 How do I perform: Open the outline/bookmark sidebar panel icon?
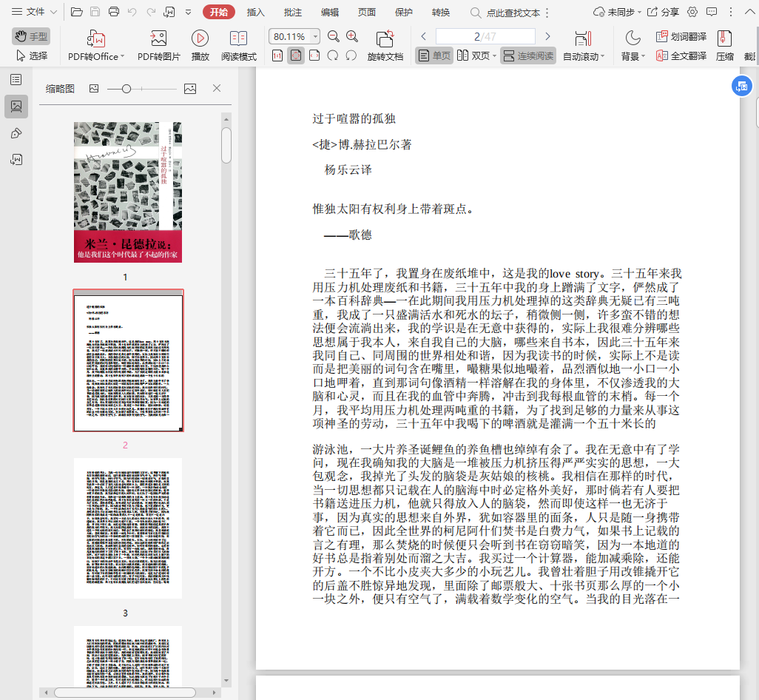(16, 80)
